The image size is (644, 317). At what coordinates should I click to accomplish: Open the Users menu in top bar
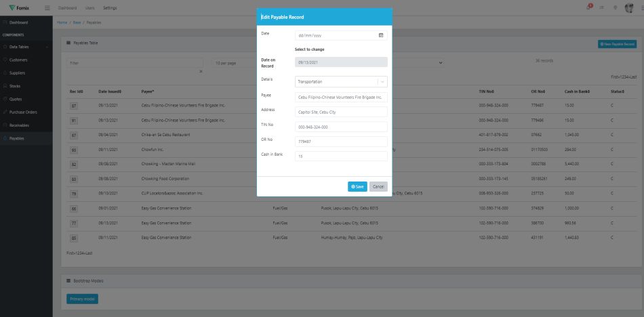coord(89,7)
